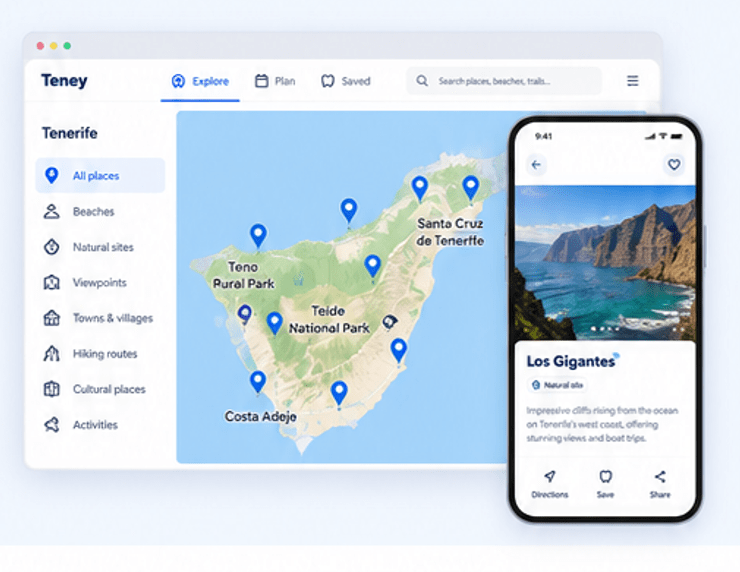Click the Cultural places icon
Image resolution: width=740 pixels, height=572 pixels.
pyautogui.click(x=51, y=389)
